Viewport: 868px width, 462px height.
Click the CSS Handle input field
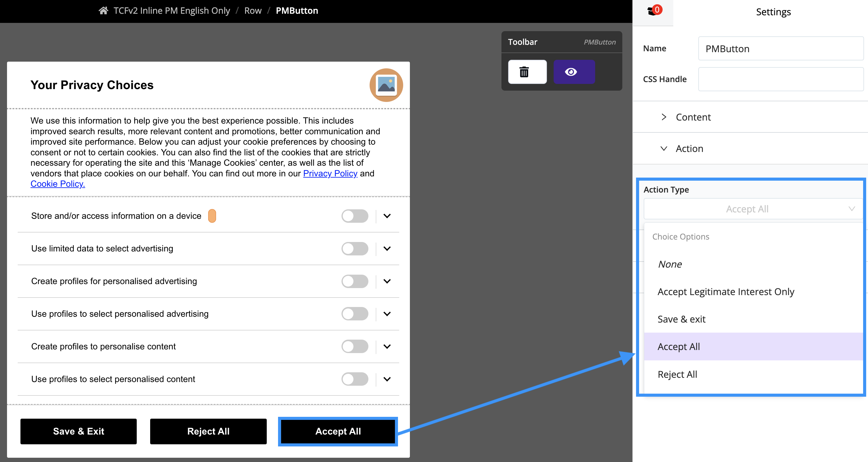[781, 79]
